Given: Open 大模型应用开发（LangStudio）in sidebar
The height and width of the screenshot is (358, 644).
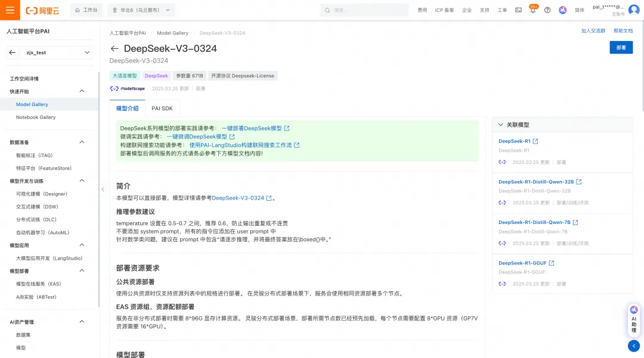Looking at the screenshot, I should click(x=49, y=259).
